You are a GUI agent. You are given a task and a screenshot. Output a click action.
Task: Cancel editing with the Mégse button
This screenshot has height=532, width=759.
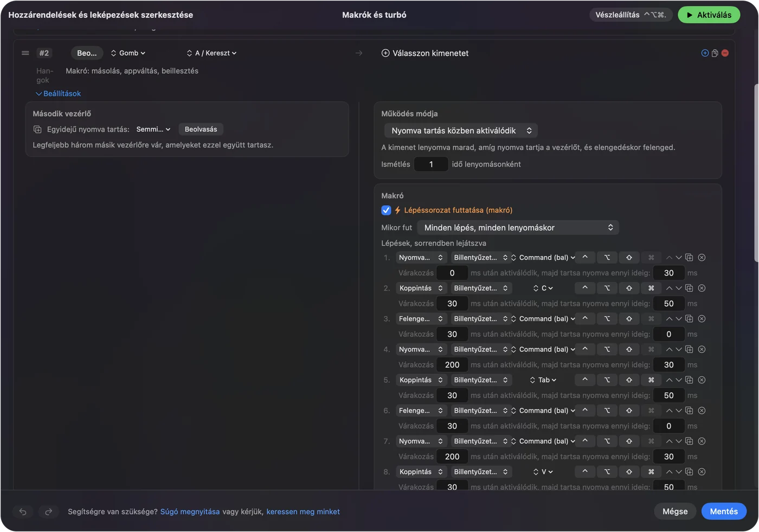[675, 511]
